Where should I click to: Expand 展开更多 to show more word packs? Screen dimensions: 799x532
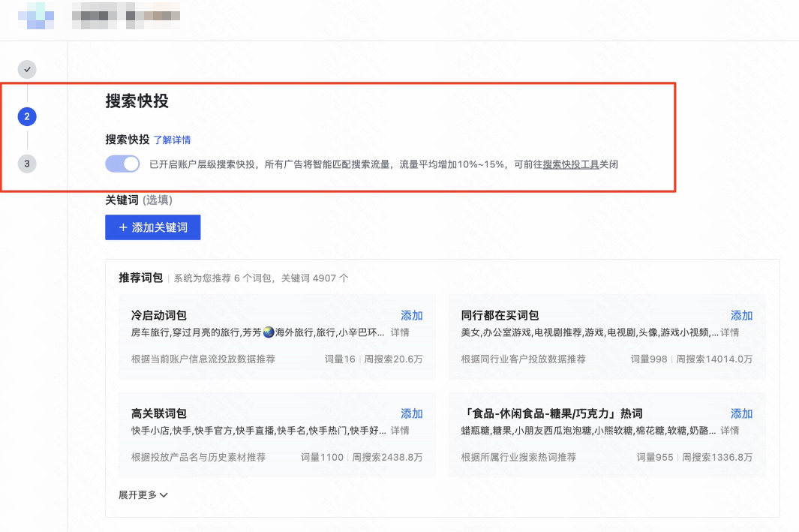[139, 494]
